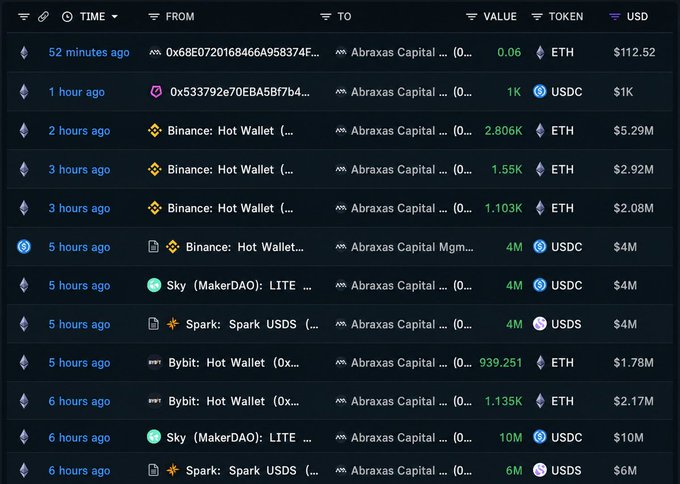Image resolution: width=680 pixels, height=484 pixels.
Task: Click Binance icon in the $2.08M row
Action: (155, 208)
